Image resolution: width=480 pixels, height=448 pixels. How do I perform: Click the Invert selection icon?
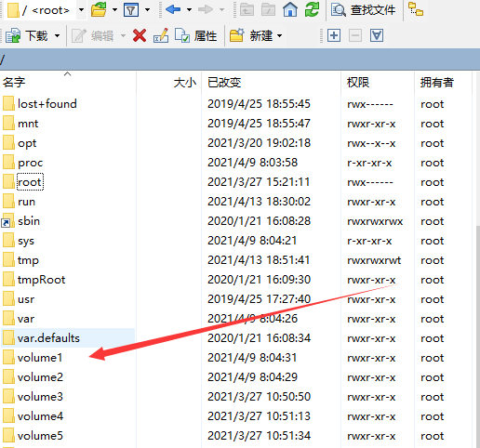click(x=377, y=35)
